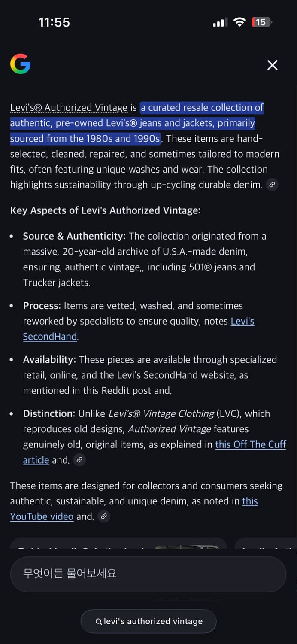
Task: Tap the cellular signal bars
Action: coord(220,23)
